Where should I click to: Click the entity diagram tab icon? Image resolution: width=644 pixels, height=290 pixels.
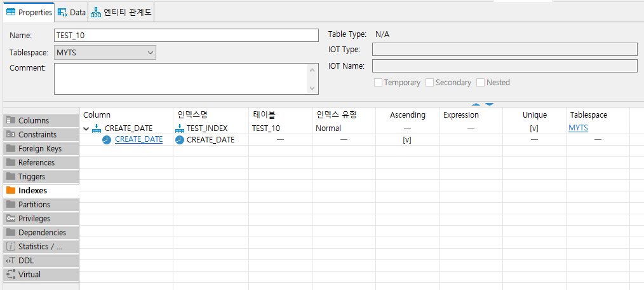[x=96, y=12]
